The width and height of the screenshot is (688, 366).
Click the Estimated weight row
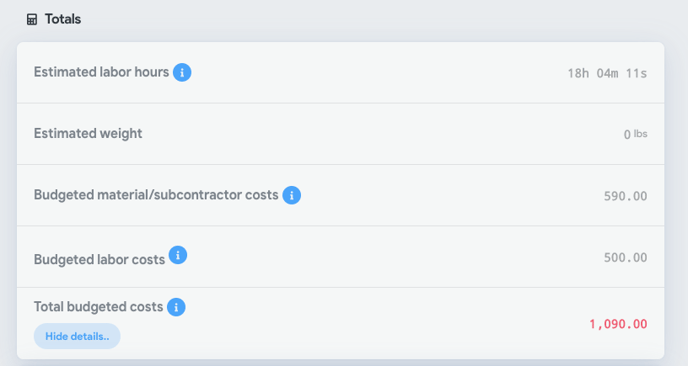click(340, 134)
